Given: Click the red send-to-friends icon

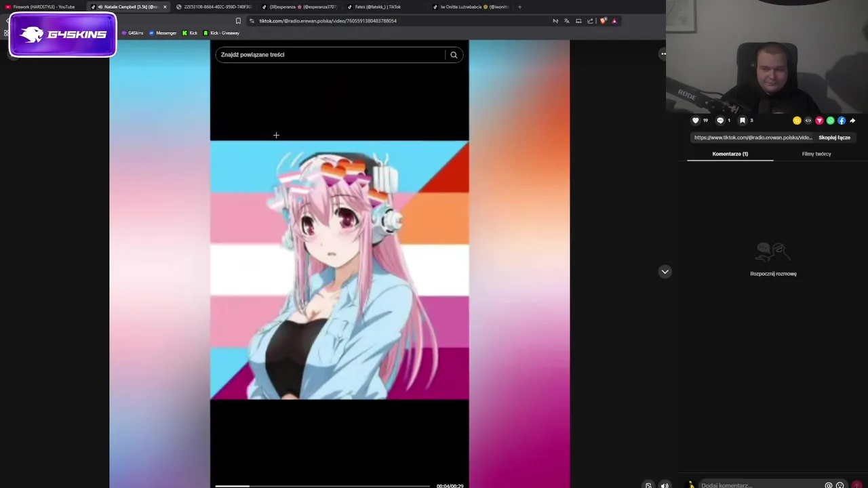Looking at the screenshot, I should (819, 121).
